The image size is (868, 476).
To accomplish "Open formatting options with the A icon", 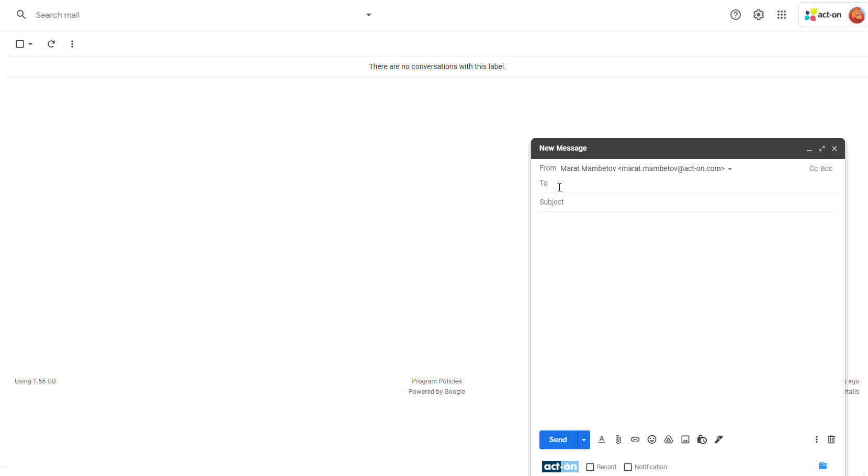I will pos(601,439).
